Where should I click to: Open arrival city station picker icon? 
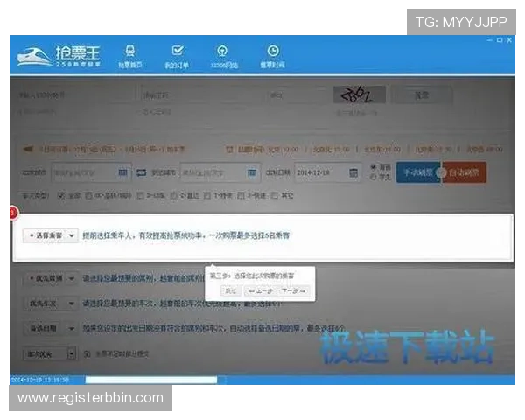click(252, 172)
